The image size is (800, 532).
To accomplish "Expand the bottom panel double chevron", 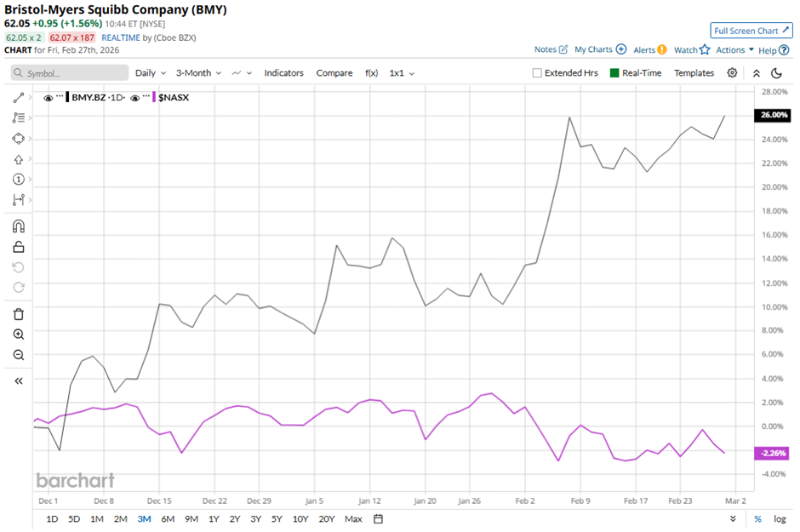I will click(733, 519).
